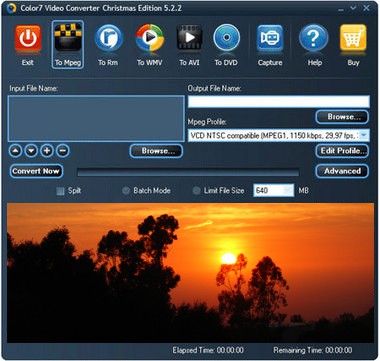Image resolution: width=380 pixels, height=361 pixels.
Task: Switch to the To WMV converter
Action: (150, 38)
